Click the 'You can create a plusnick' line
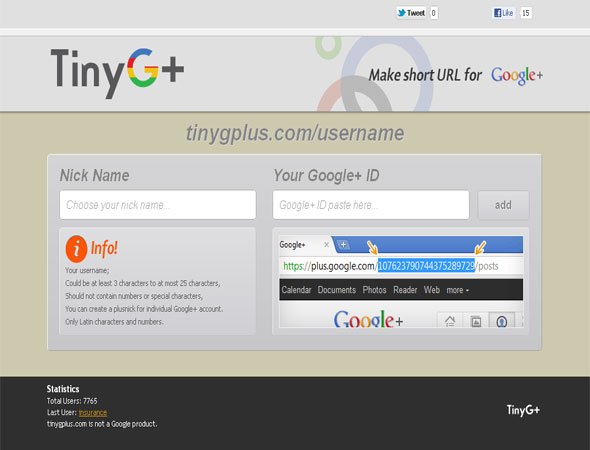The image size is (590, 450). (x=144, y=309)
